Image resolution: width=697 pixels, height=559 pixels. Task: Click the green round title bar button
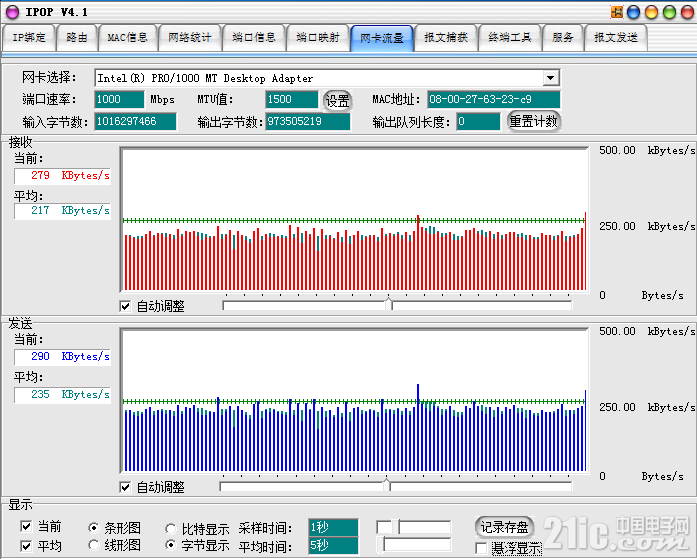669,12
